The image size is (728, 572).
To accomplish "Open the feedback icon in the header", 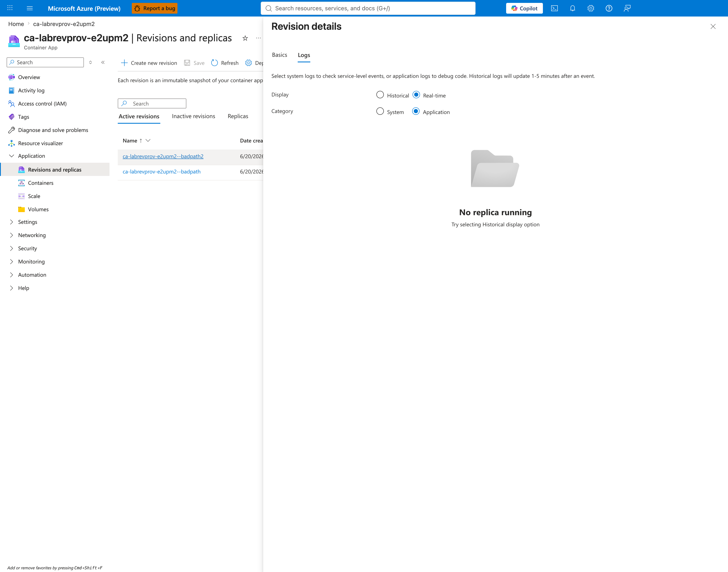I will (x=627, y=8).
